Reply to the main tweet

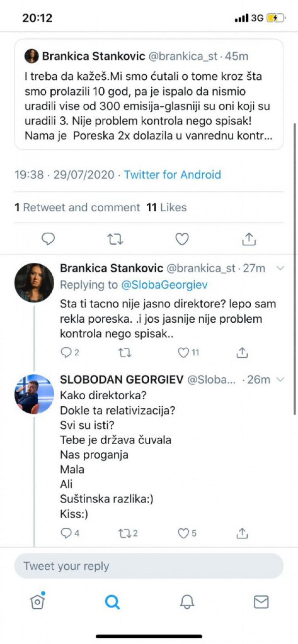48,239
